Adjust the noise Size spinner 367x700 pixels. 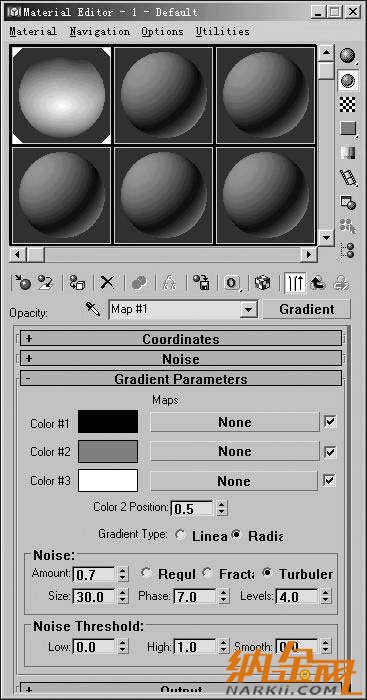coord(122,596)
